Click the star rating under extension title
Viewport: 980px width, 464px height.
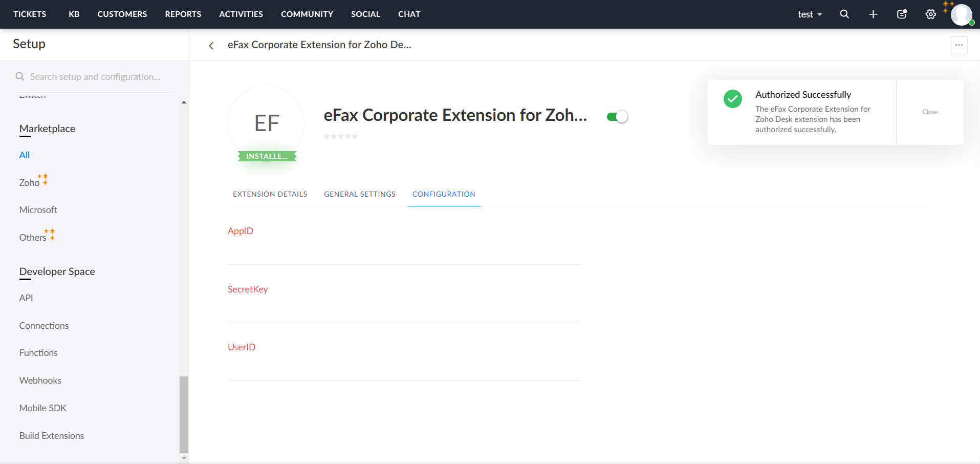coord(341,137)
